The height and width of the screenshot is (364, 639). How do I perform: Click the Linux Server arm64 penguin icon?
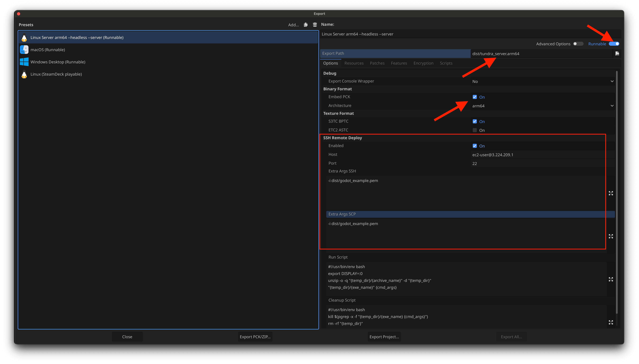[x=24, y=37]
